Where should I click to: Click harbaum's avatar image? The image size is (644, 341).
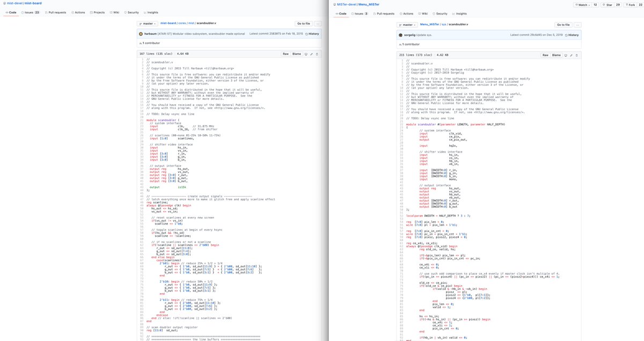coord(141,34)
